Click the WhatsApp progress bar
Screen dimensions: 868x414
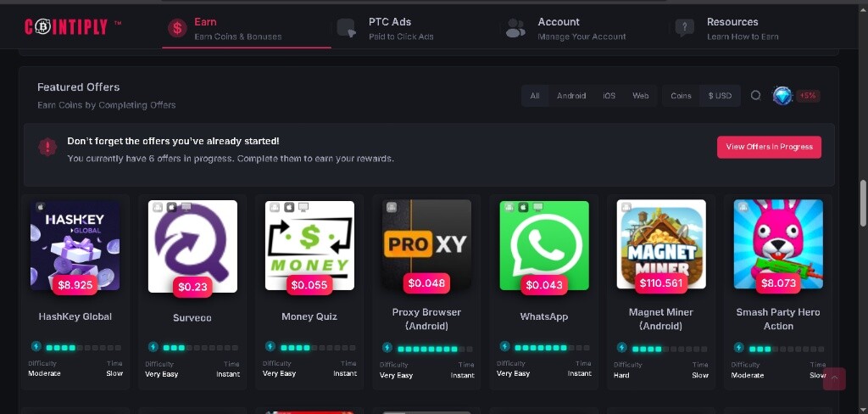[552, 348]
